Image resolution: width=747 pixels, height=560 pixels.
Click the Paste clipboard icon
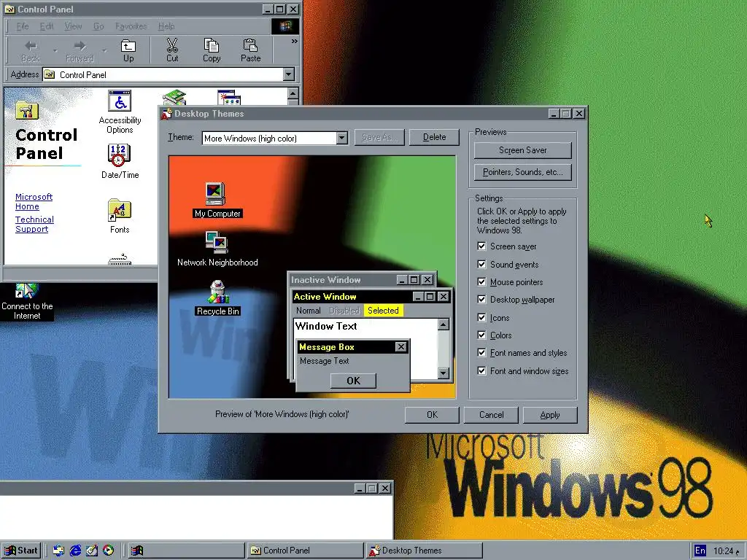click(x=251, y=50)
